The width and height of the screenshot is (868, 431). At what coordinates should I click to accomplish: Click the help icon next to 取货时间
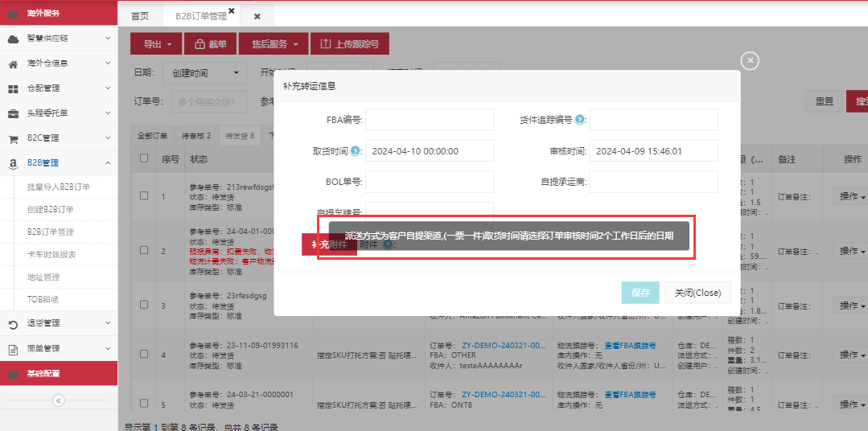[356, 150]
